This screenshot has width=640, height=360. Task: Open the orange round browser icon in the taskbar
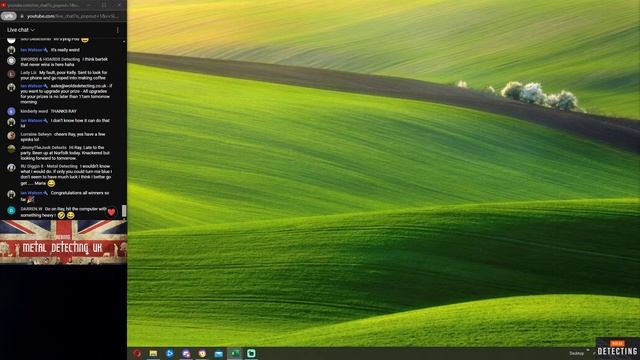point(202,353)
